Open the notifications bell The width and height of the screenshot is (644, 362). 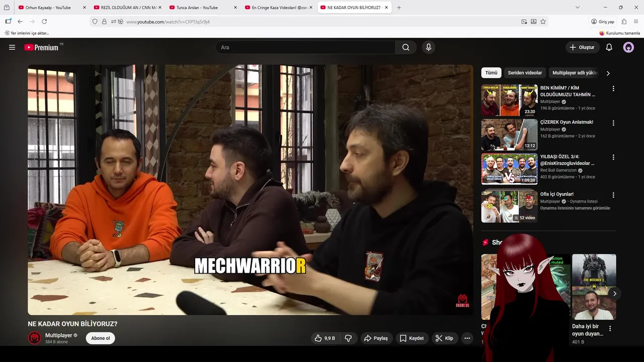[x=609, y=47]
